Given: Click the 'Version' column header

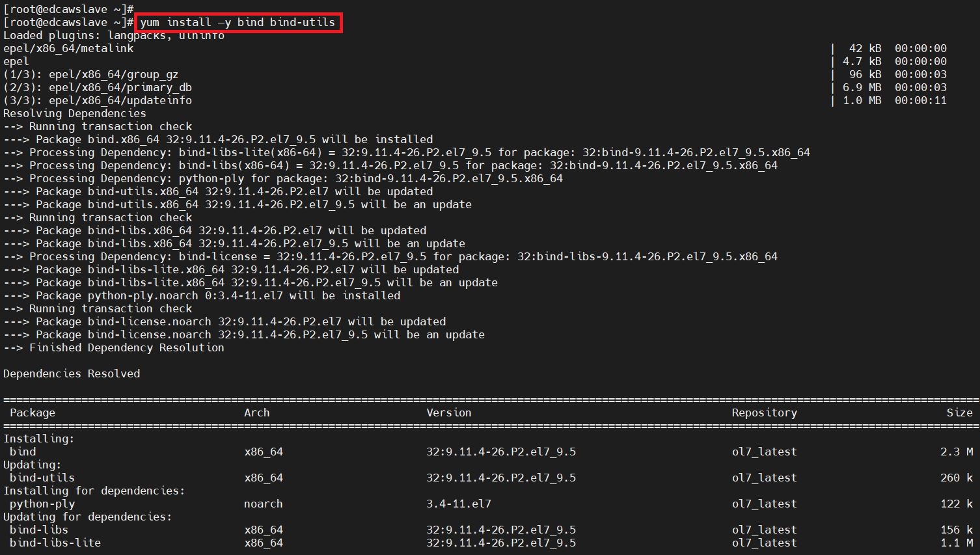Looking at the screenshot, I should point(449,413).
